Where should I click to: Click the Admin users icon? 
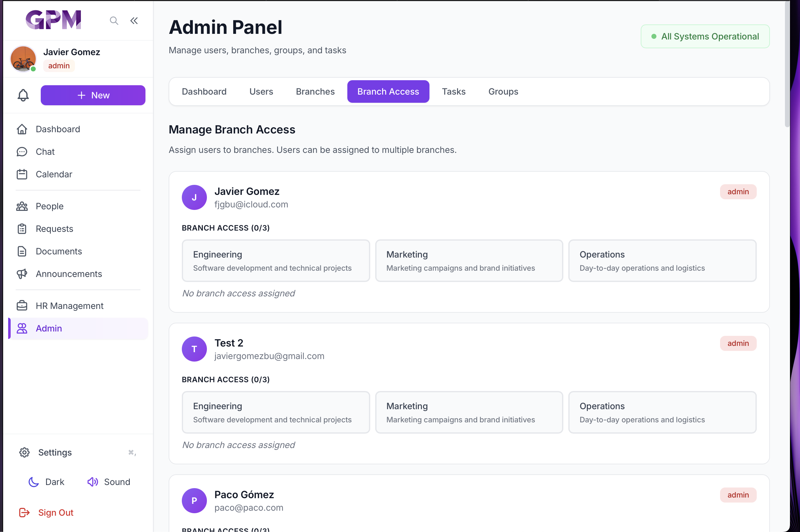[x=22, y=328]
